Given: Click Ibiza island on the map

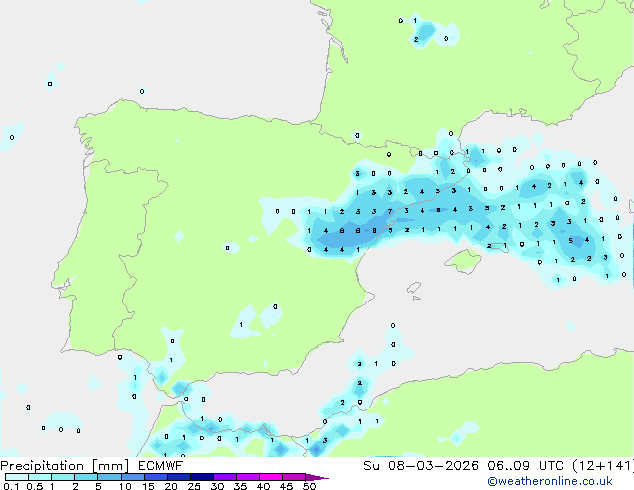Looking at the screenshot, I should coord(414,288).
